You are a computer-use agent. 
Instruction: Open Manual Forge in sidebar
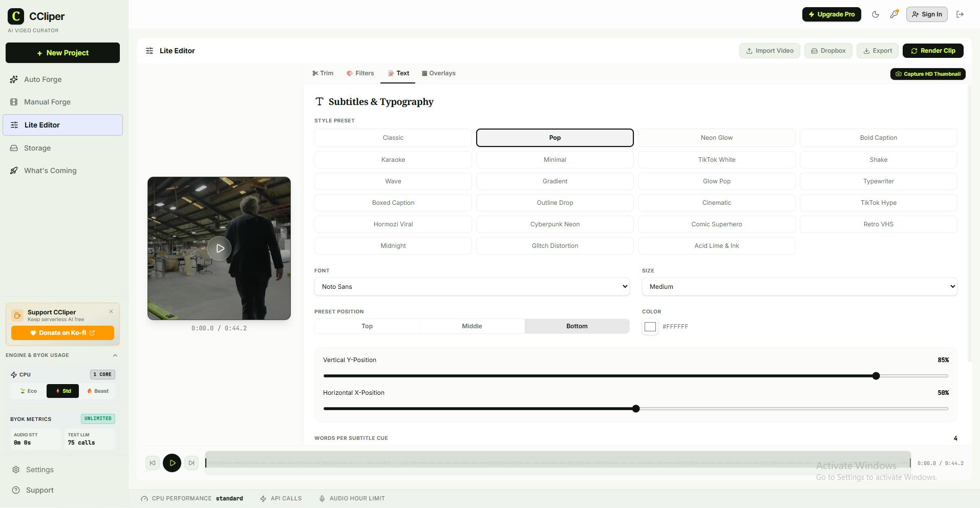click(62, 102)
